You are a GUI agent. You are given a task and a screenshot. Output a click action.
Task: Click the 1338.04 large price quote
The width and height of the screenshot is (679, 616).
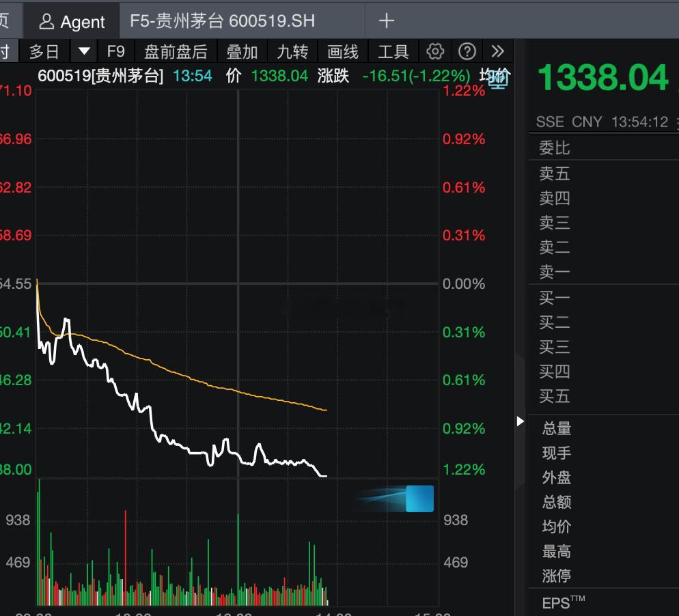pos(603,78)
